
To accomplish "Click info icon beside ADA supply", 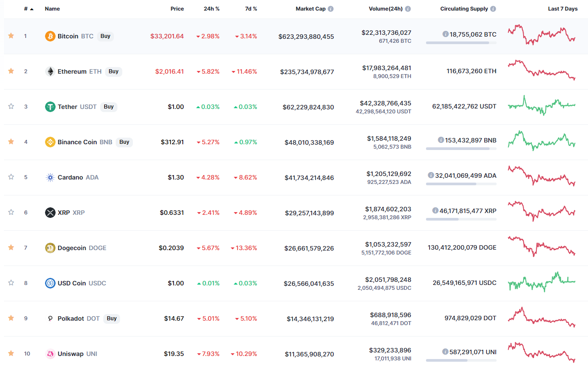I will coord(431,176).
